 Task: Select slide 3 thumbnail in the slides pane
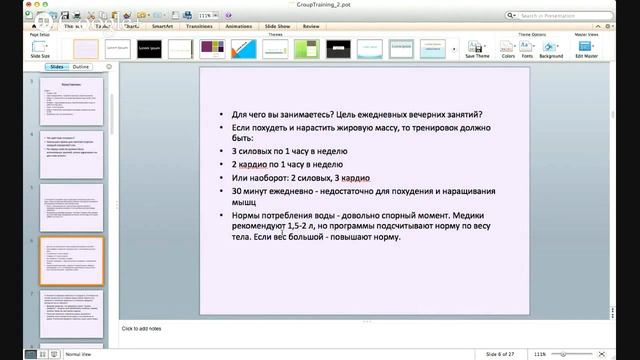71,102
